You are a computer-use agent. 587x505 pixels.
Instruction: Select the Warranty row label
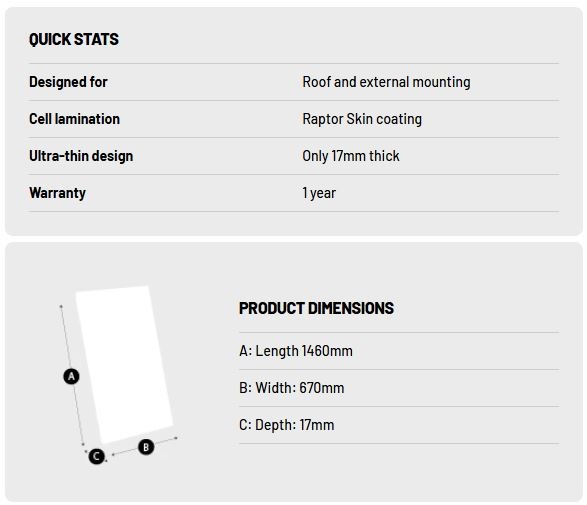click(57, 193)
